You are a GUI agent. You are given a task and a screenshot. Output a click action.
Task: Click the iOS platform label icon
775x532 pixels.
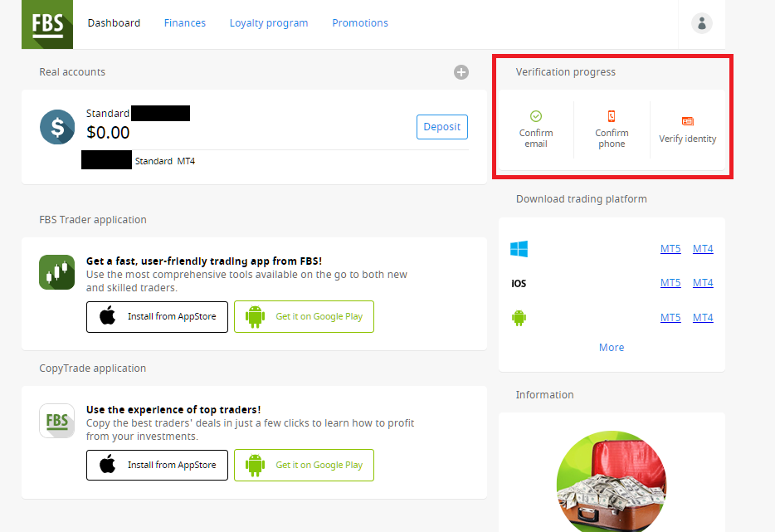519,283
